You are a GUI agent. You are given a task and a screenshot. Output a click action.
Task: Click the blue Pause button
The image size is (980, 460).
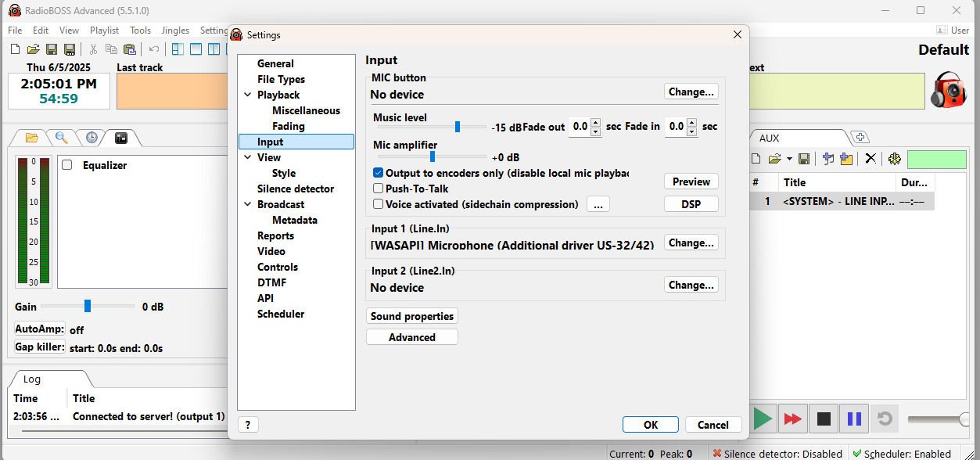pyautogui.click(x=854, y=419)
